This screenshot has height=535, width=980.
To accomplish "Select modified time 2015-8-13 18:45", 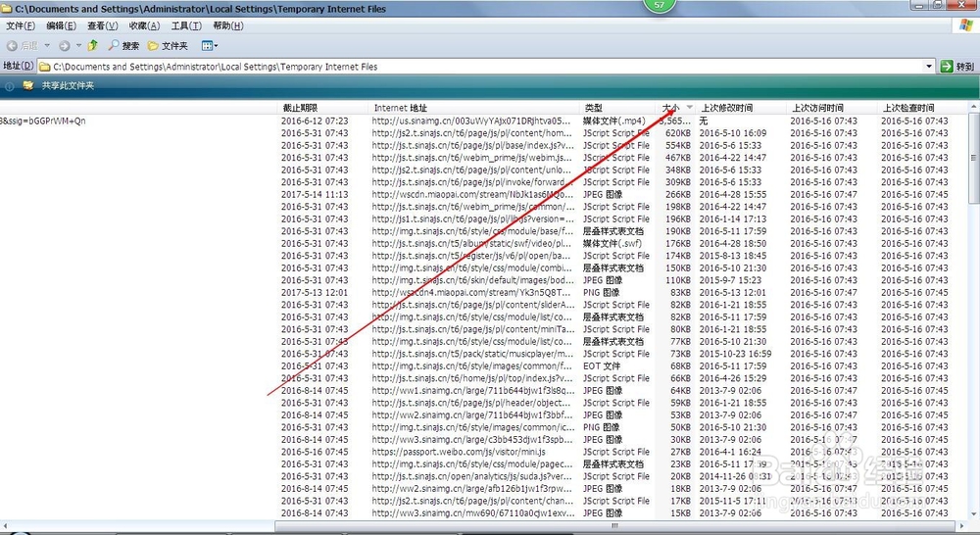I will 732,256.
